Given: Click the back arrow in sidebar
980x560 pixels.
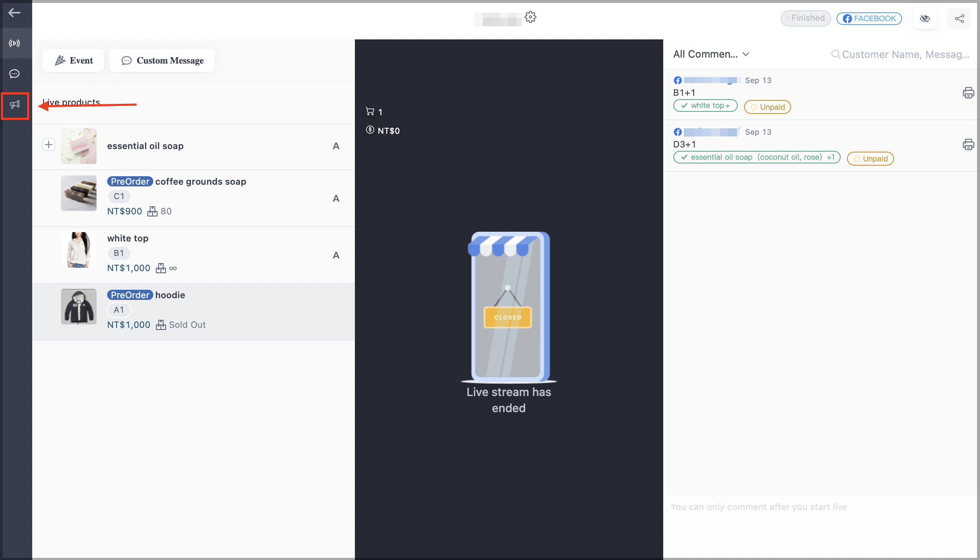Looking at the screenshot, I should [x=14, y=13].
